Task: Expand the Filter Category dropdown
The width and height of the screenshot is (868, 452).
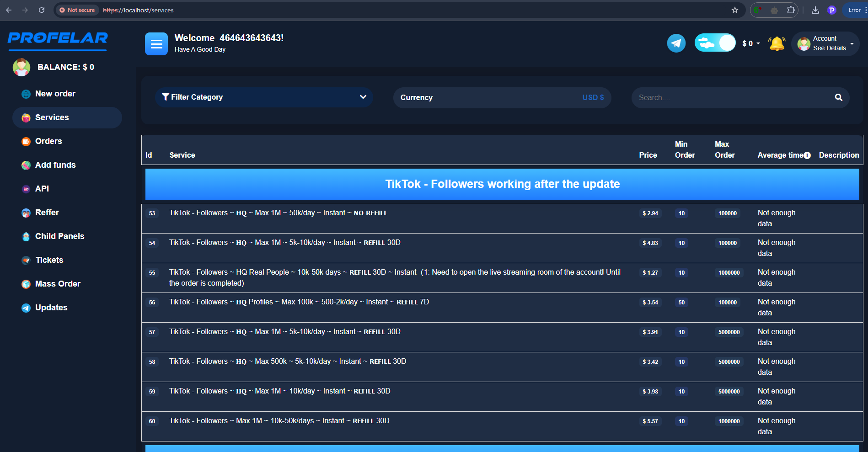Action: (264, 97)
